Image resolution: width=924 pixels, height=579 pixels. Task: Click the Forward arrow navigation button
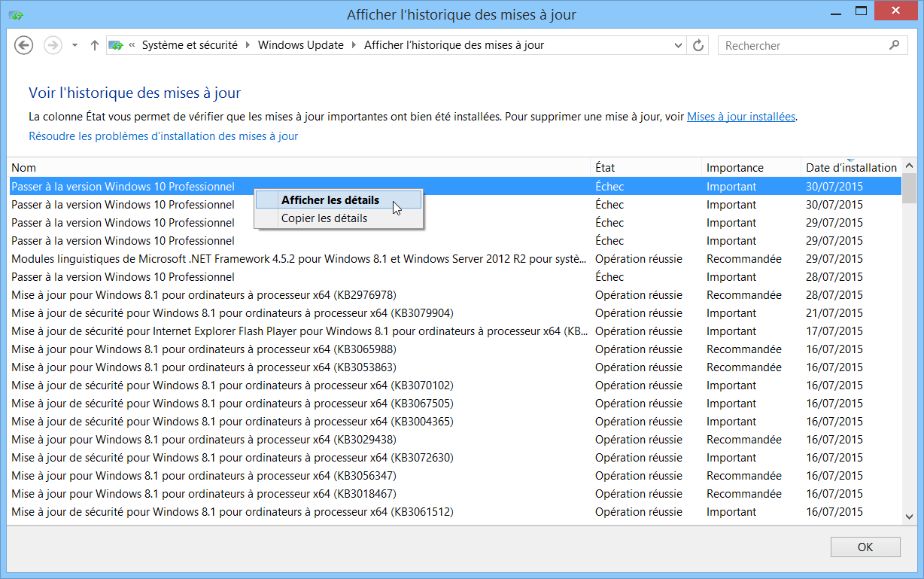point(52,45)
